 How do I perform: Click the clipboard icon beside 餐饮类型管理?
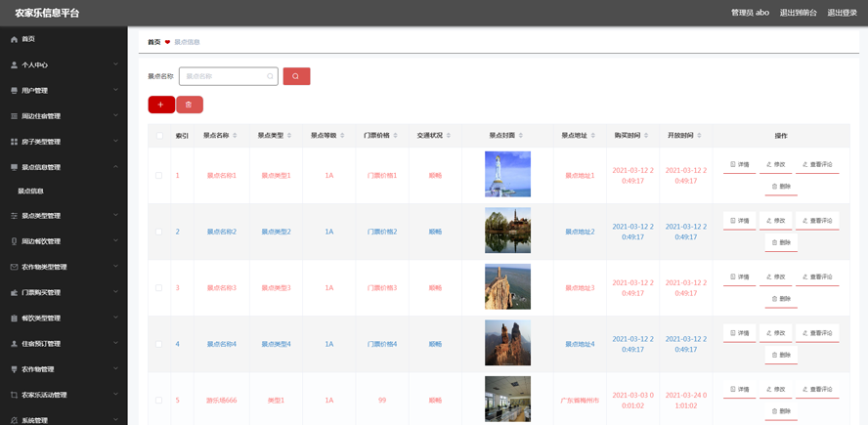pyautogui.click(x=15, y=319)
